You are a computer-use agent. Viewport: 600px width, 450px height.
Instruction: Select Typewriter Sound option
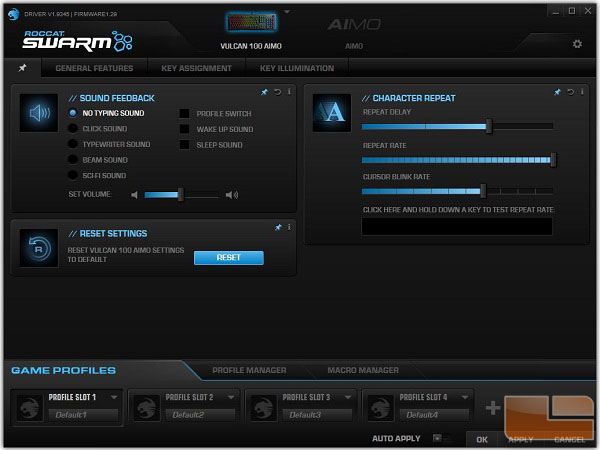coord(73,144)
